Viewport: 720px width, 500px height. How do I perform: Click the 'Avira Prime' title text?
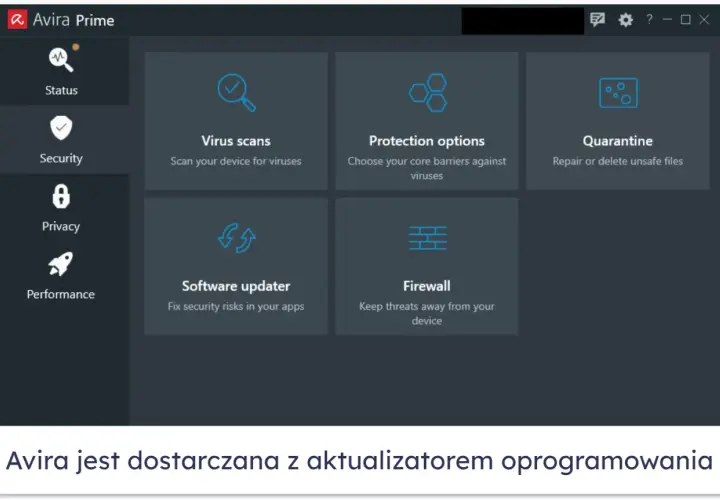pos(73,20)
